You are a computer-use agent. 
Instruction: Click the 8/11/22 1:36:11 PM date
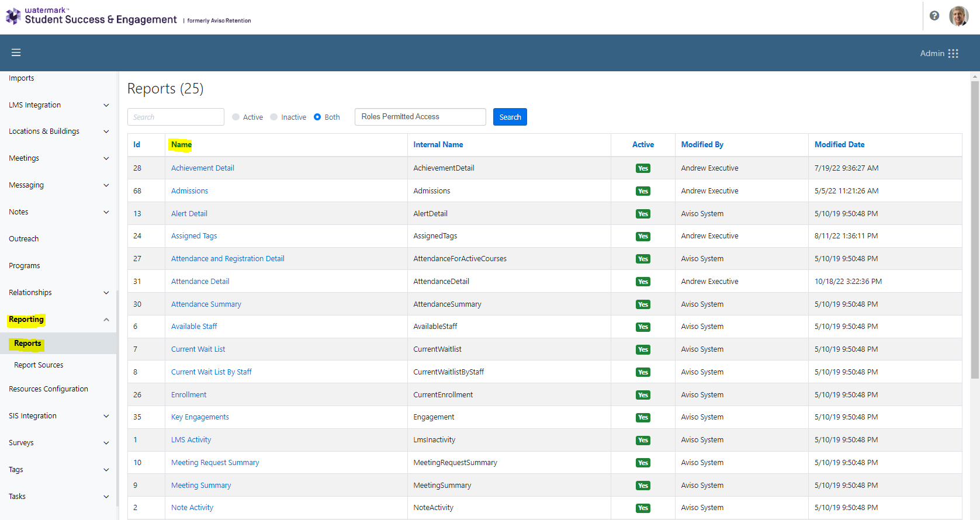click(x=846, y=236)
